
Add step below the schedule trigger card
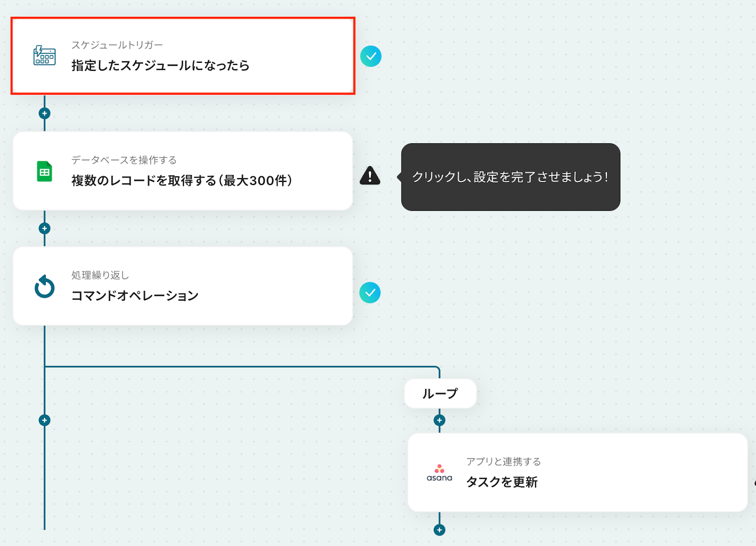click(x=44, y=113)
